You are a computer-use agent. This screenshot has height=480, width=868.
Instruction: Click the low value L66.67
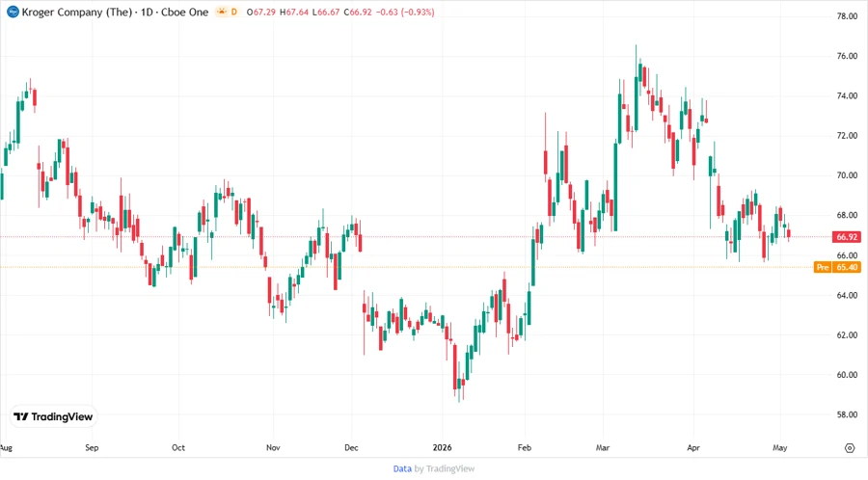click(326, 12)
